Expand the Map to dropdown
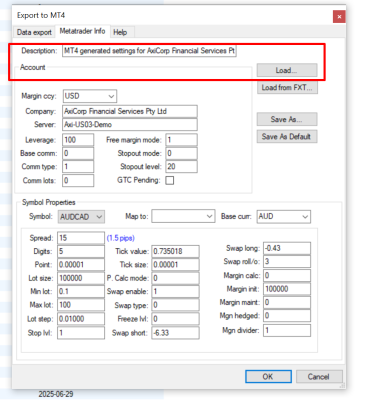Image resolution: width=372 pixels, height=400 pixels. [x=183, y=216]
